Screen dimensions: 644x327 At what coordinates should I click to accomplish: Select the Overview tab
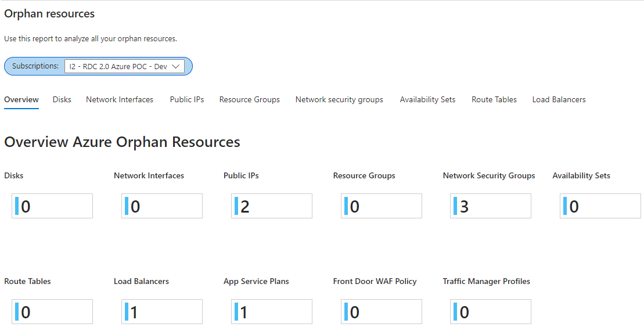pos(21,99)
